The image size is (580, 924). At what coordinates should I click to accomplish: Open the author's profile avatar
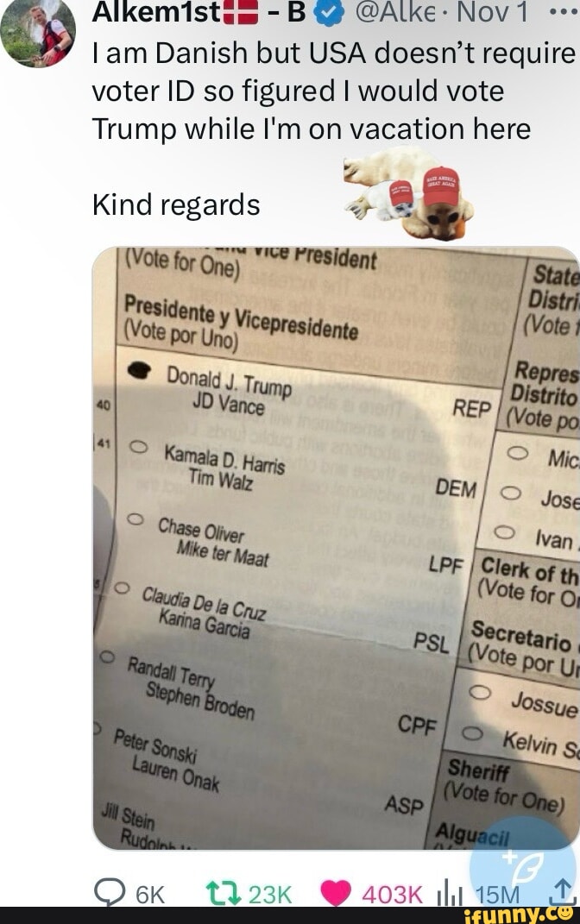tap(38, 33)
